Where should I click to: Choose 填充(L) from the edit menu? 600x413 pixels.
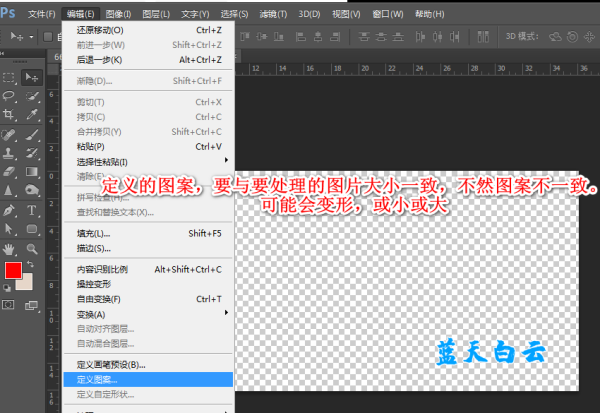point(94,233)
